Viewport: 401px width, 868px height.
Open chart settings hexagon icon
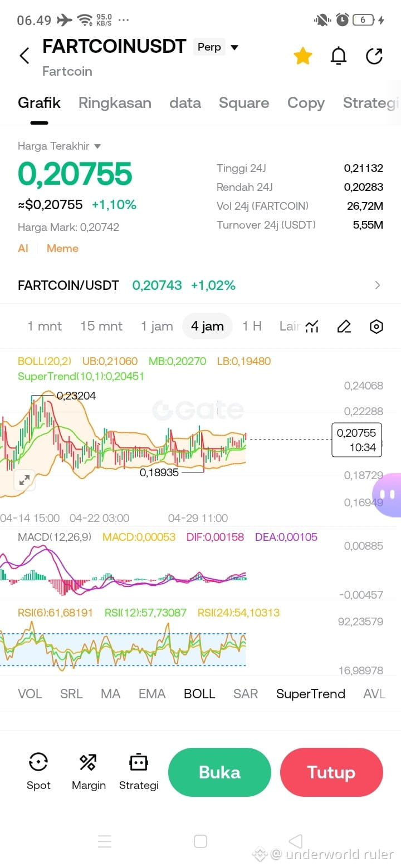(x=376, y=327)
